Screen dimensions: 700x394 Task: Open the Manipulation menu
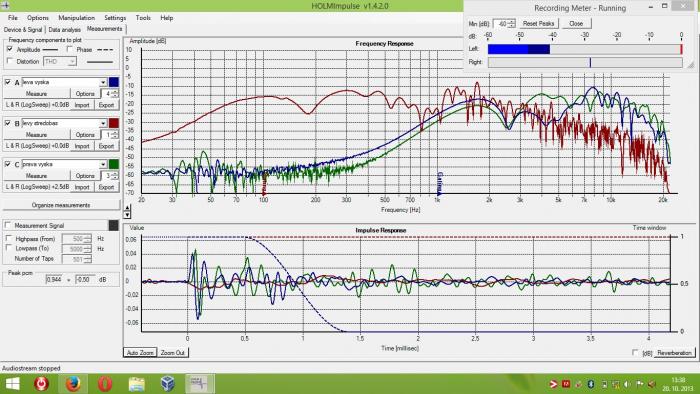click(x=76, y=18)
